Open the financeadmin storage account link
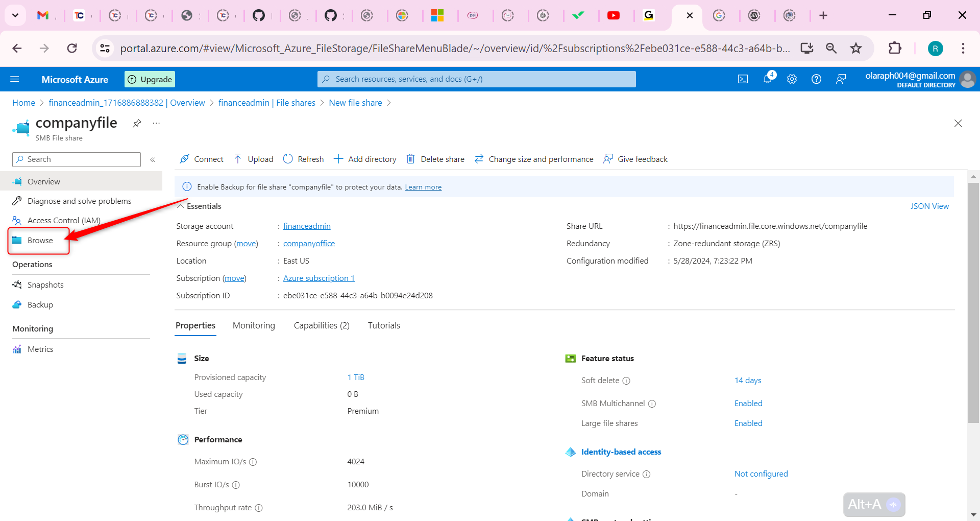 [x=306, y=226]
